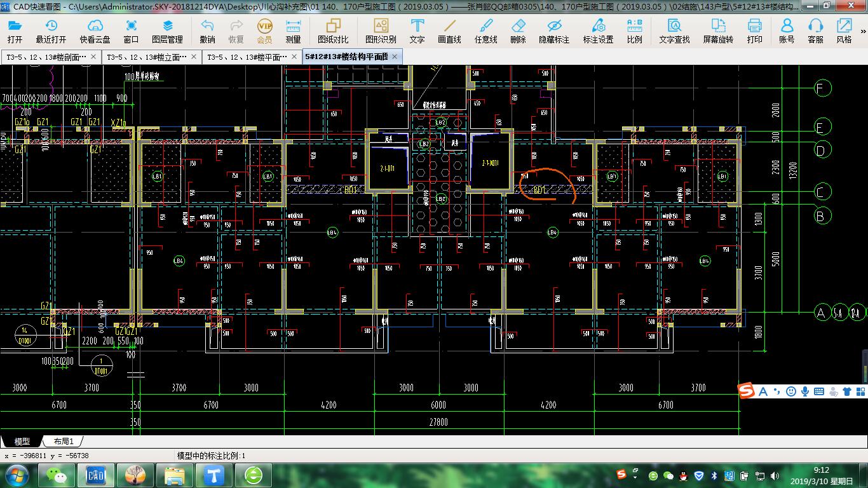Screen dimensions: 868x488
Task: Toggle Sogou English/Chinese mode letter A
Action: pos(763,391)
